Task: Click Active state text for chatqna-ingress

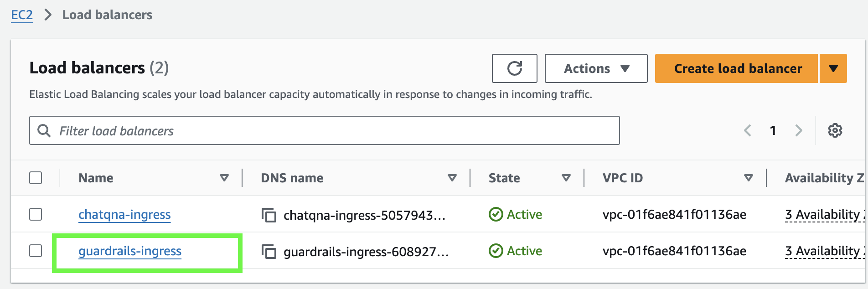Action: coord(524,214)
